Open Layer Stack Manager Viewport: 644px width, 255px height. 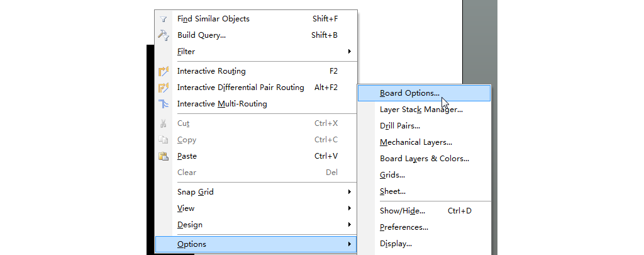click(x=421, y=110)
